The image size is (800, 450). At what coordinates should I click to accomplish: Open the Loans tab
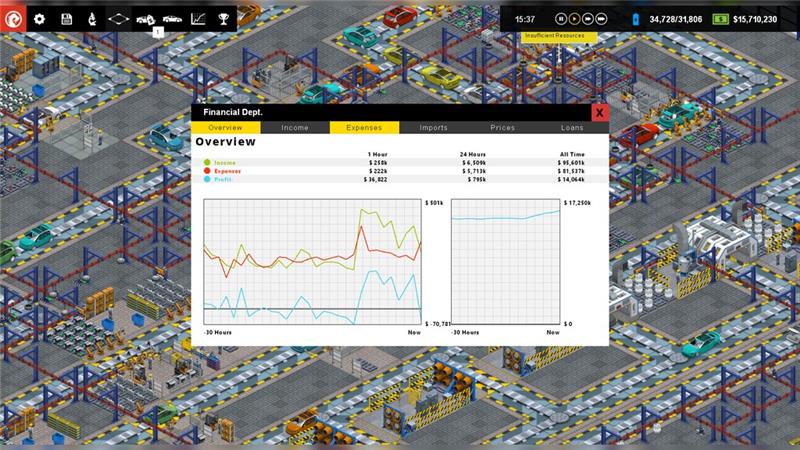[x=572, y=128]
